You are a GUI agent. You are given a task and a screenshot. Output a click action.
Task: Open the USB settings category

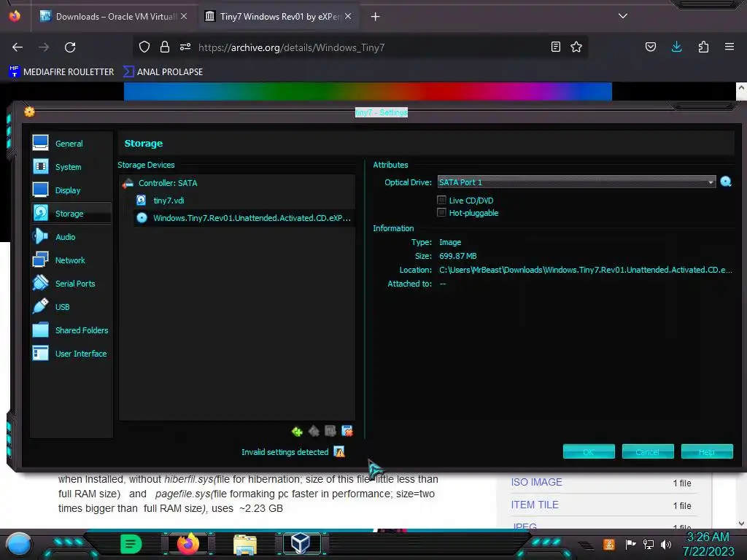coord(71,307)
